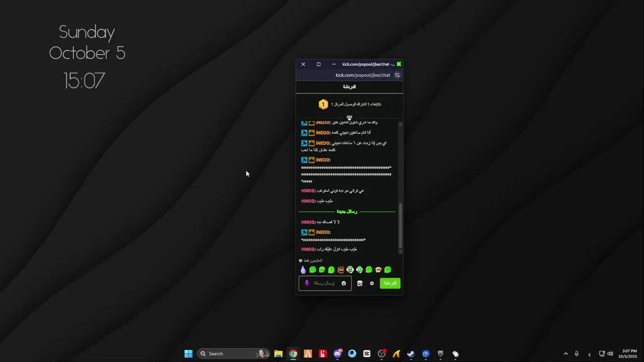The image size is (644, 362).
Task: Click the moderator badge on last INEDO message
Action: pos(304,232)
